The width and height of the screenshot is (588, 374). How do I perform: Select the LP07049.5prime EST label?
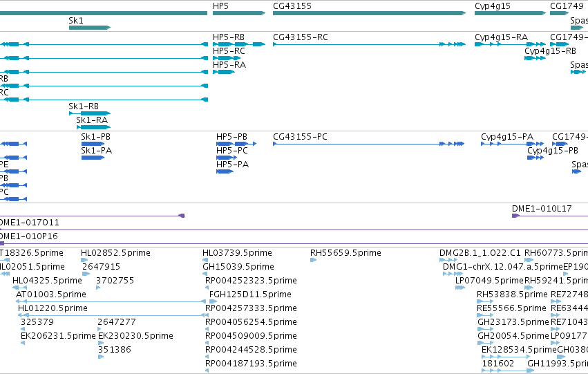[489, 281]
